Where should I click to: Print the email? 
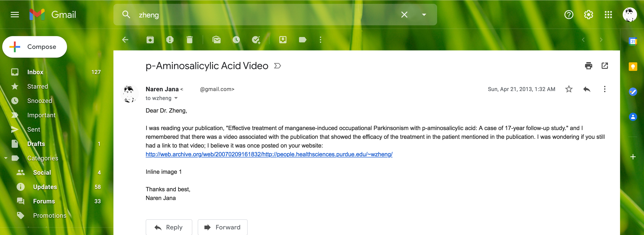coord(589,65)
